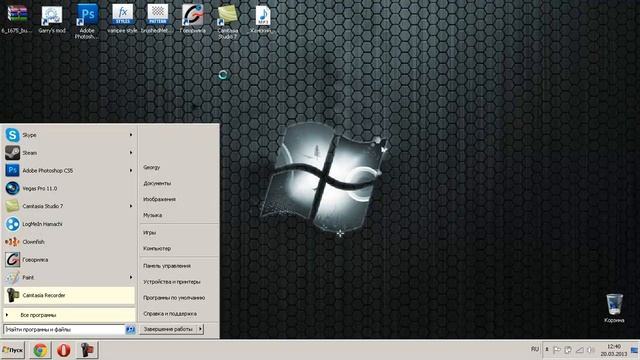Open Adobe Photoshop CS5 in Start menu
Screen dimensions: 640x360
point(69,171)
